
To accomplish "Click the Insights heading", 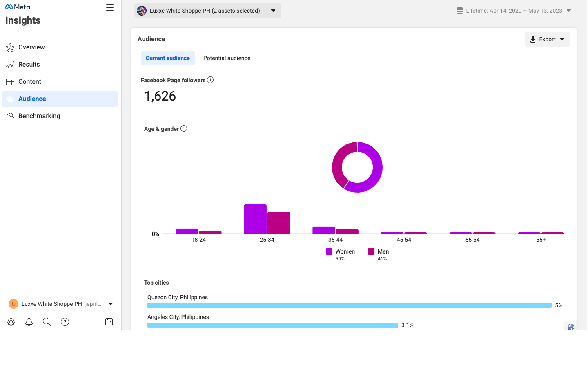I will pos(23,20).
